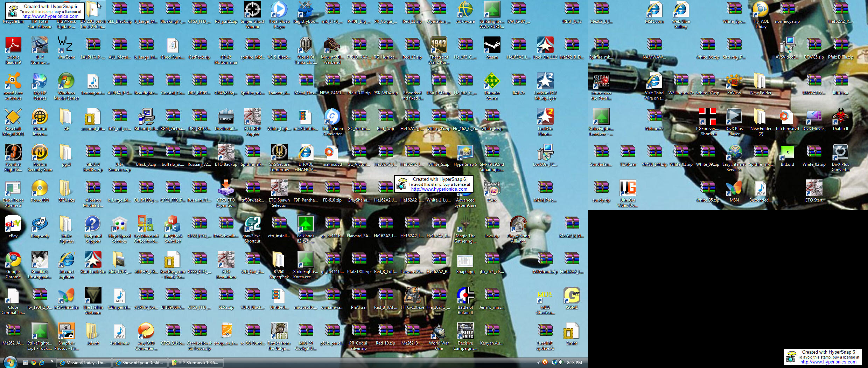Click the Delta Force Xtreme 2 icon
868x368 pixels.
tap(13, 194)
